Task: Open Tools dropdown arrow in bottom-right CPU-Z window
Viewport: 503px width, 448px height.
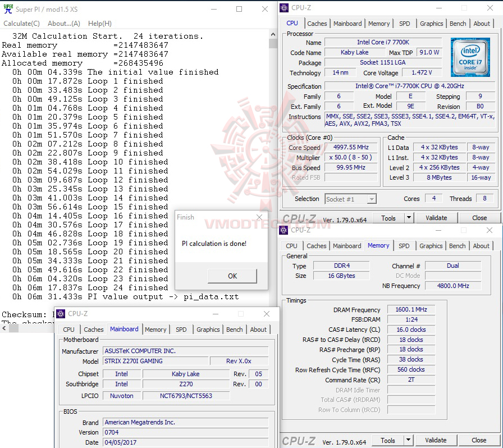Action: coord(408,440)
